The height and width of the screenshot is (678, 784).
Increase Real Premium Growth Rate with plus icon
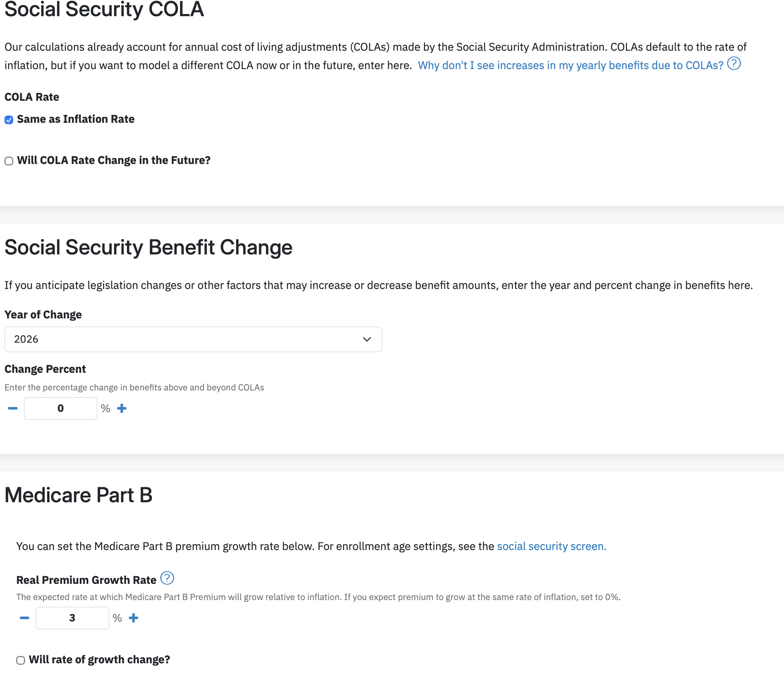pyautogui.click(x=133, y=618)
